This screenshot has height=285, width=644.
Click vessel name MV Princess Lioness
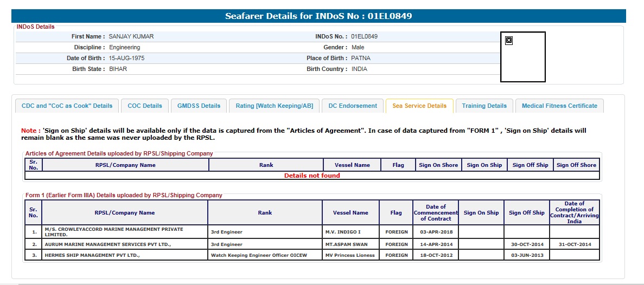(x=351, y=255)
